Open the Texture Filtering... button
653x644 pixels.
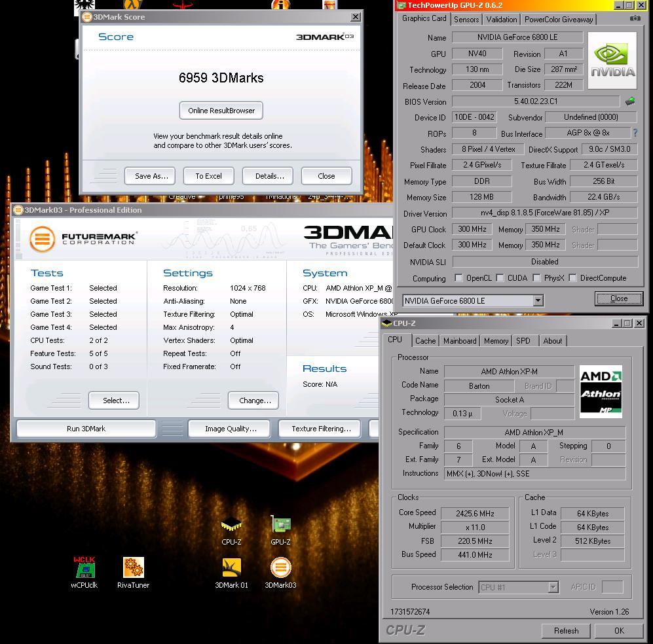[x=320, y=429]
